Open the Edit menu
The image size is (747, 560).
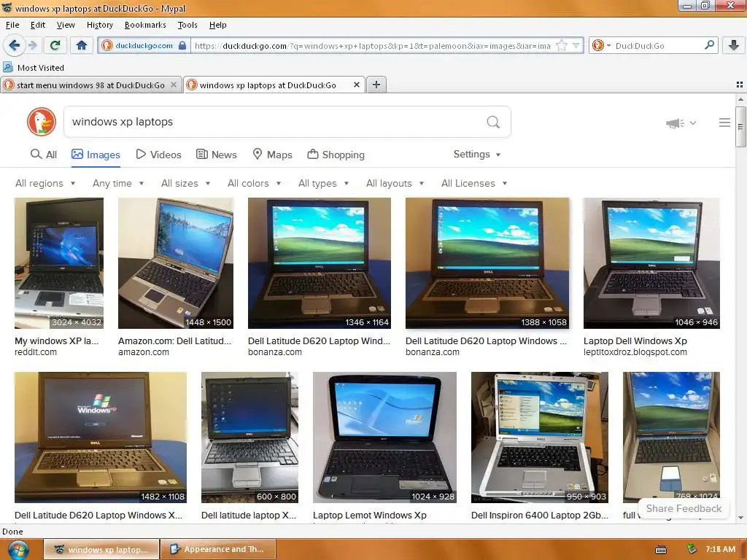(x=38, y=25)
